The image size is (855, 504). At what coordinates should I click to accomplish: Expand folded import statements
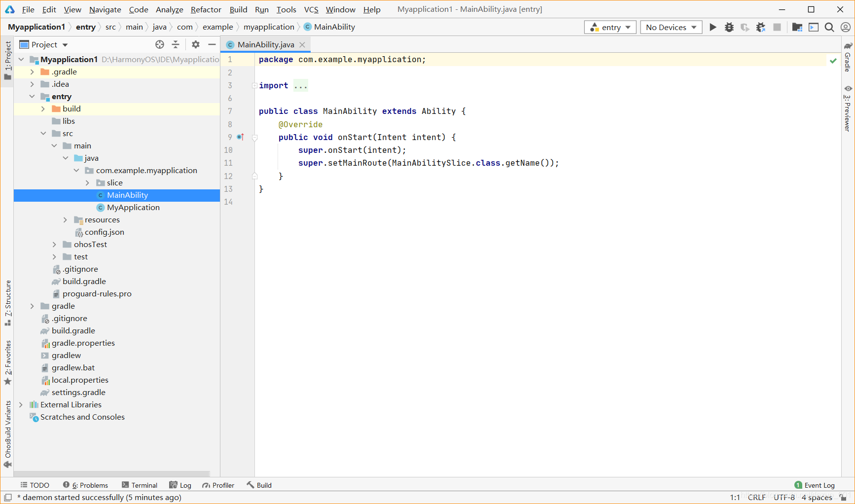pos(254,86)
